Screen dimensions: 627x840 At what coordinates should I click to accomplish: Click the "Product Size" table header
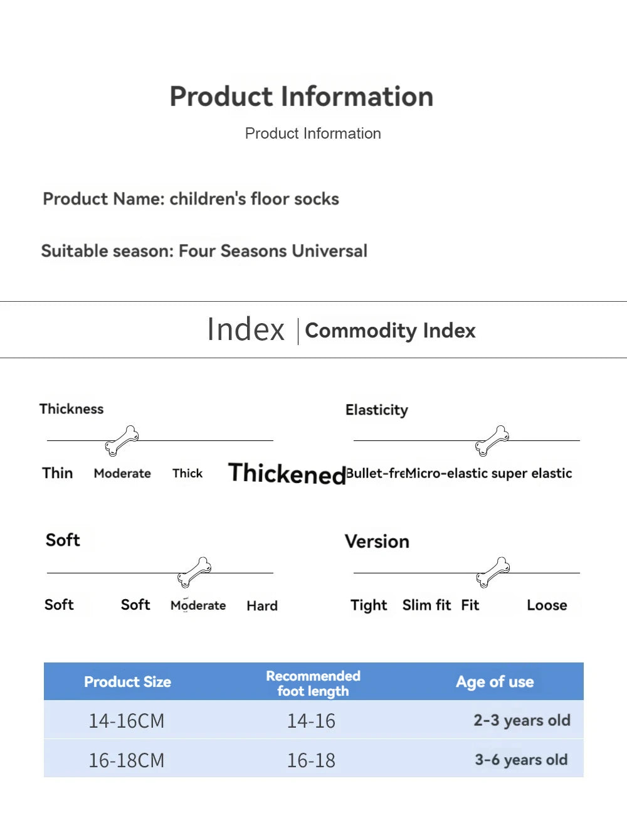click(x=127, y=682)
